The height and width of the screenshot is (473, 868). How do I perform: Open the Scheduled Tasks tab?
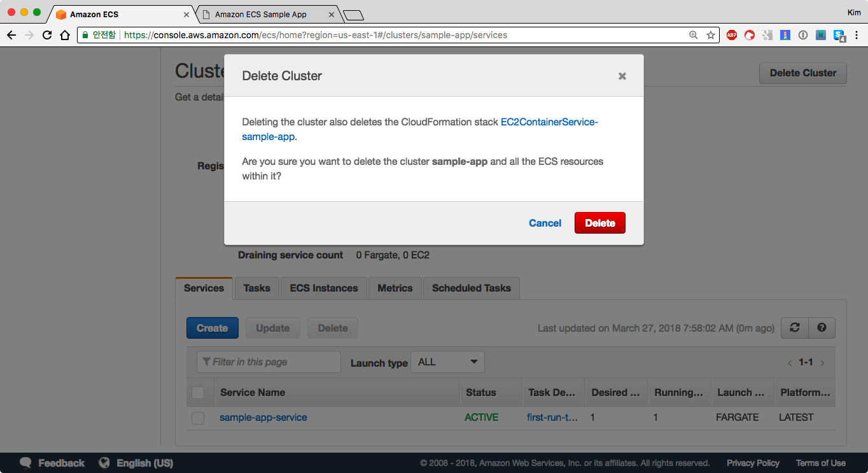[x=471, y=288]
